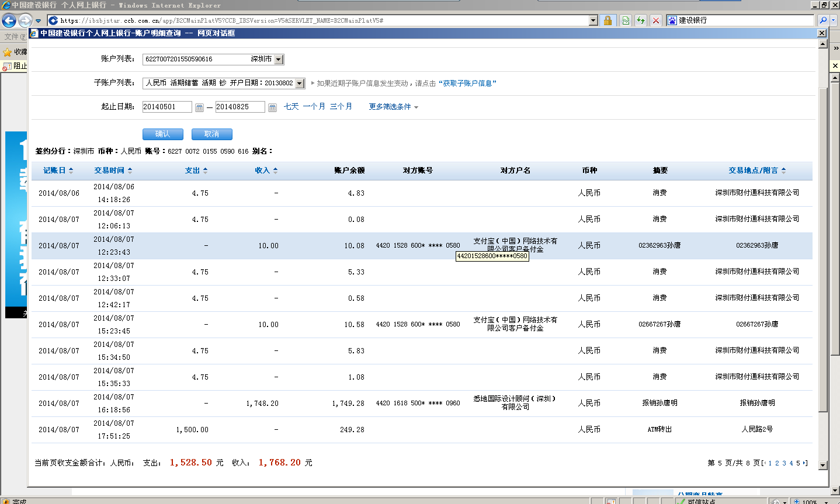Click the browser back arrow button
Image resolution: width=840 pixels, height=504 pixels.
[x=9, y=20]
